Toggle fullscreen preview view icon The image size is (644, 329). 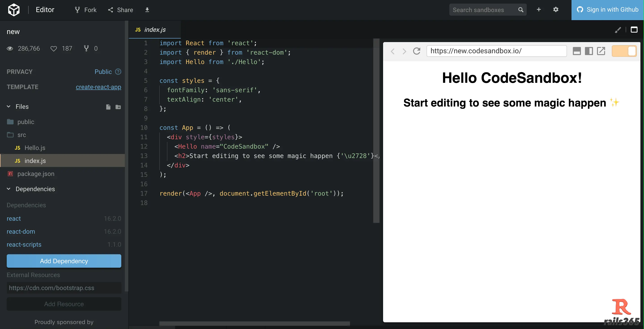coord(634,30)
